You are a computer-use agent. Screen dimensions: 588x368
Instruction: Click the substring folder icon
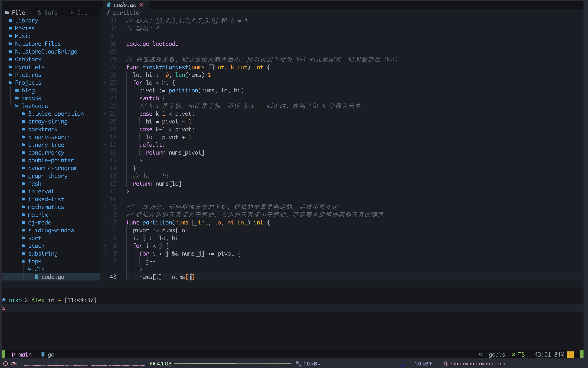pyautogui.click(x=23, y=254)
